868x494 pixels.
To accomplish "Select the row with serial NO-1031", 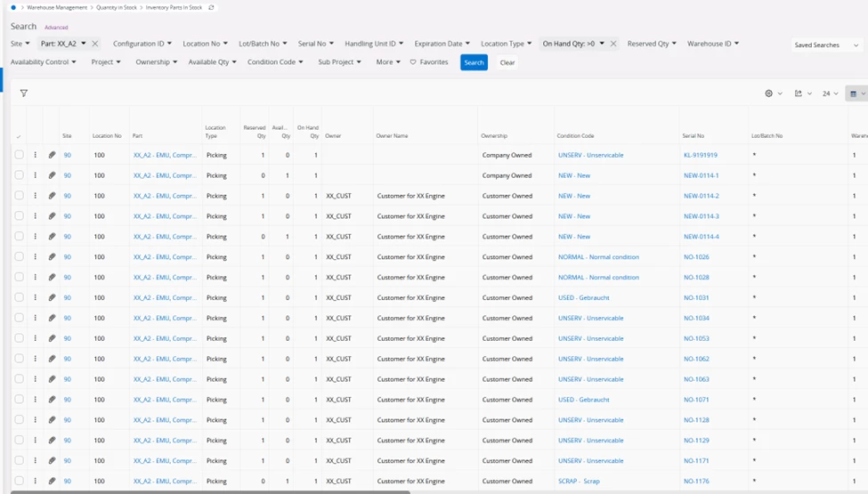I will click(20, 297).
